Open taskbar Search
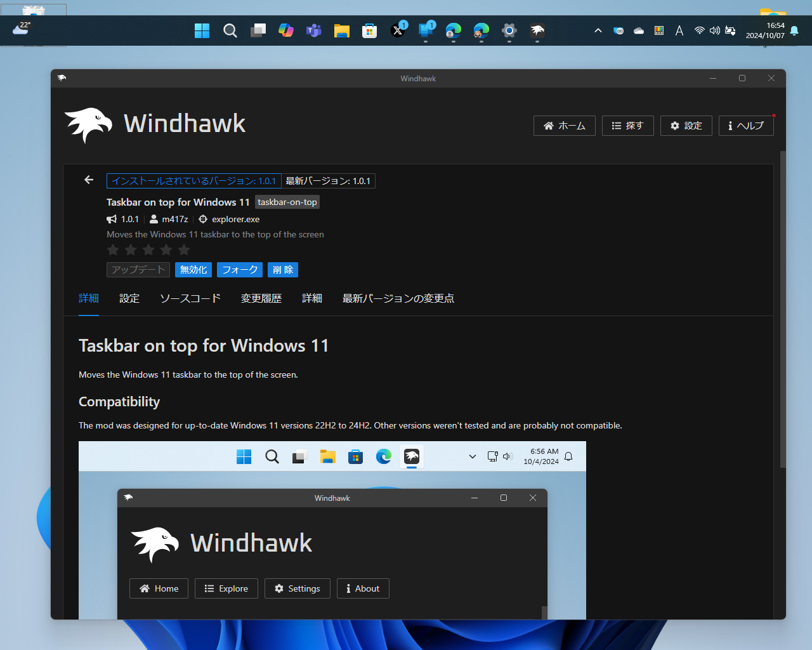Screen dimensions: 812x650 pyautogui.click(x=230, y=30)
